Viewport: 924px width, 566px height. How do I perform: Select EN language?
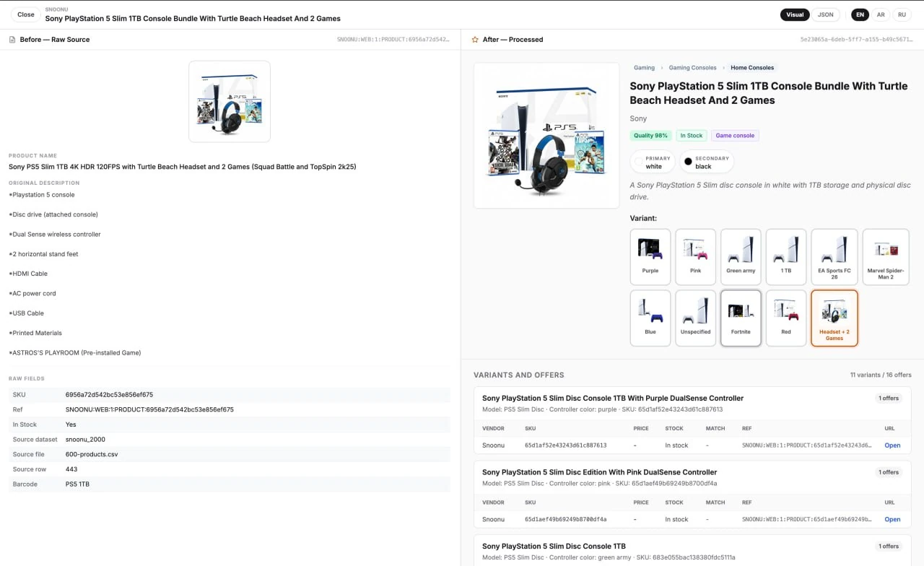tap(860, 14)
